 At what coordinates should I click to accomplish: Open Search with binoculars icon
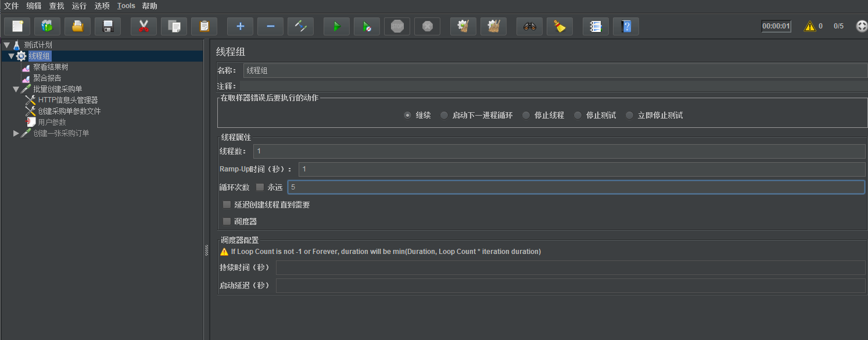[529, 26]
